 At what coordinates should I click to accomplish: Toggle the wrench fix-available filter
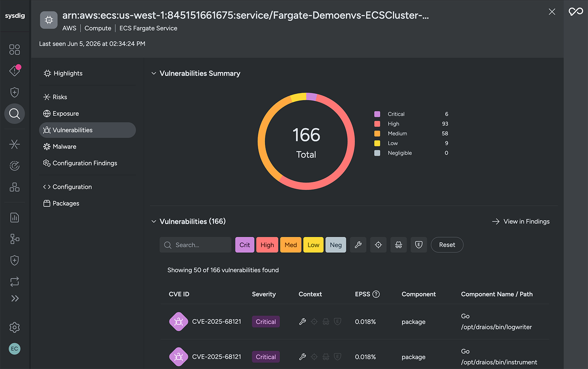[358, 245]
